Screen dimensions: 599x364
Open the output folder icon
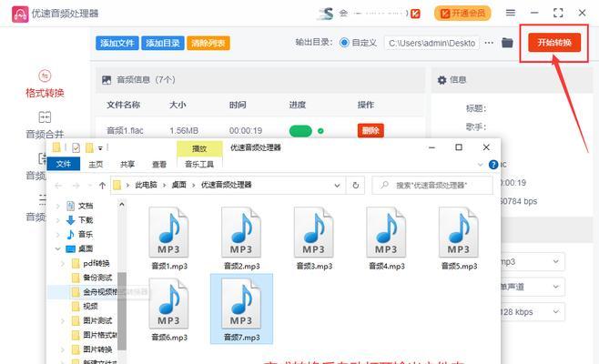pos(507,43)
